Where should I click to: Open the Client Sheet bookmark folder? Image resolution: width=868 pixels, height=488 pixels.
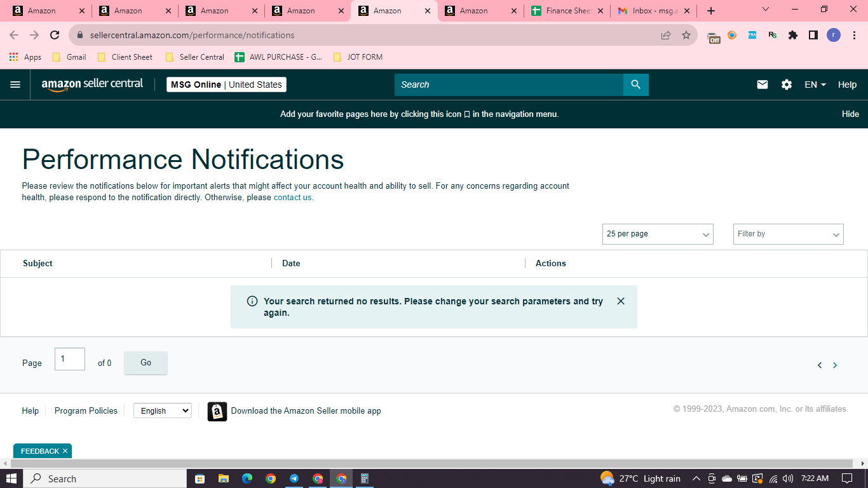[125, 57]
